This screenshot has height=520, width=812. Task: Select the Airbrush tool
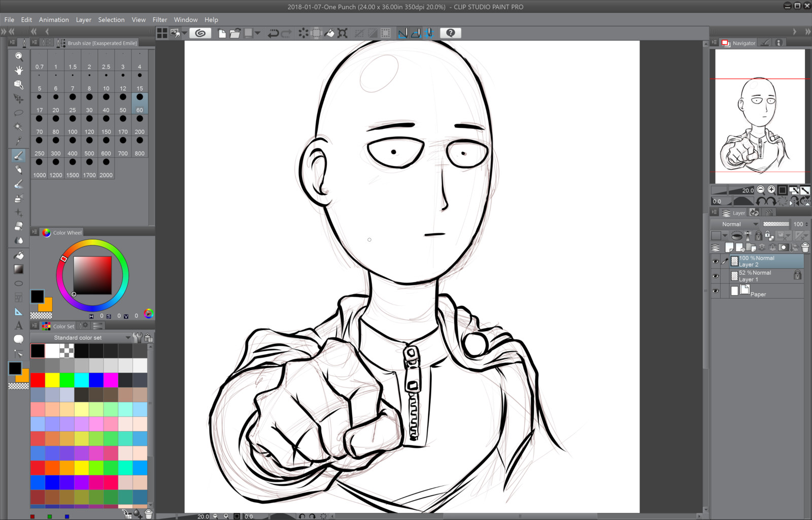click(x=19, y=198)
